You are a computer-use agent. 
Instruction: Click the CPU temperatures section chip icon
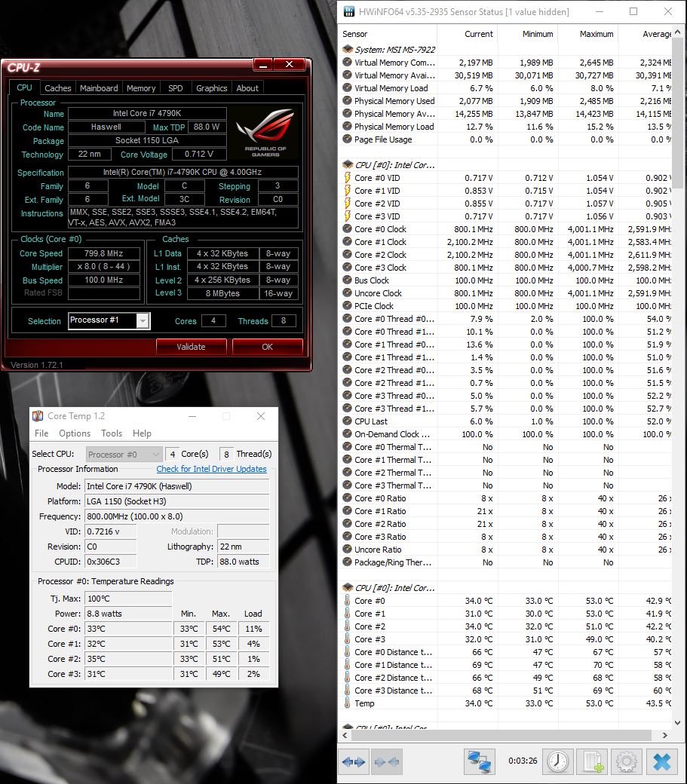tap(348, 587)
